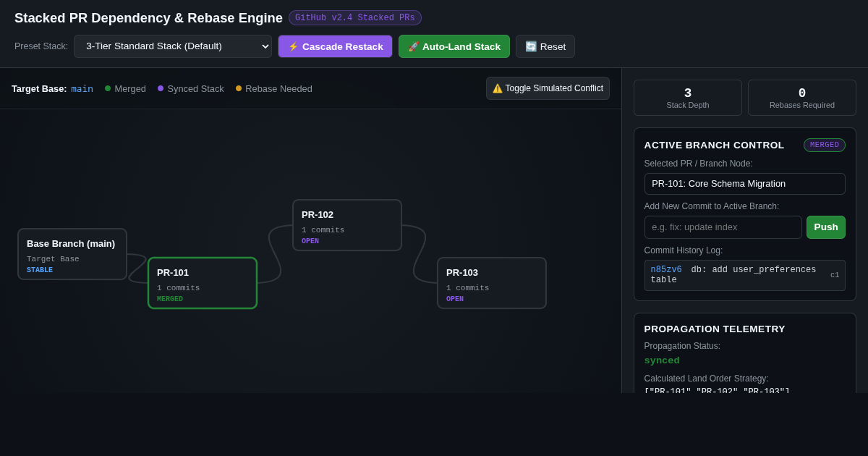Toggle the simulated conflict

548,88
